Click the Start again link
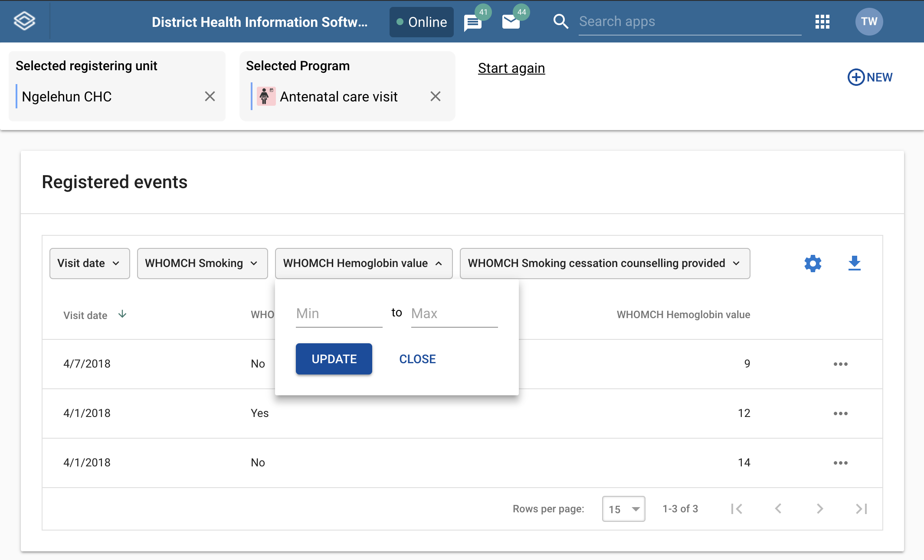 click(511, 68)
